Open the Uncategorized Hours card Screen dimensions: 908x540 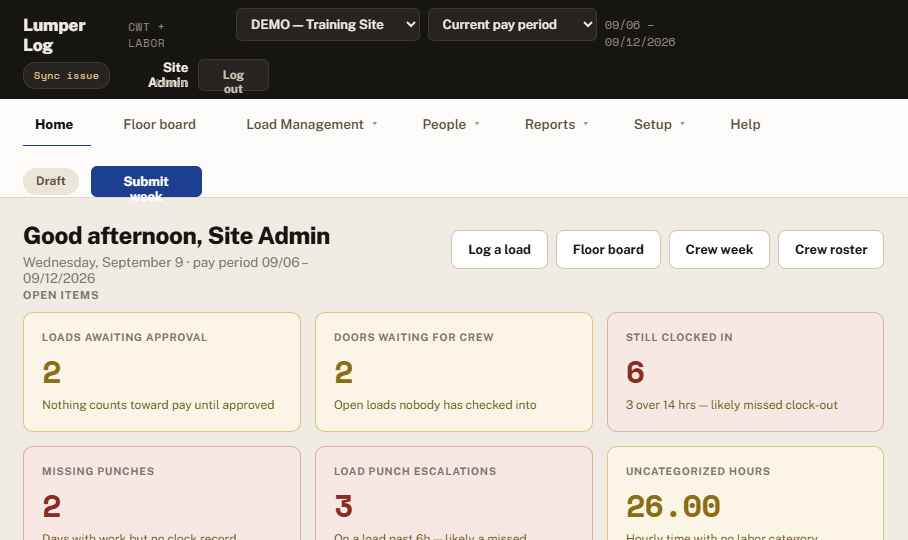pyautogui.click(x=745, y=493)
